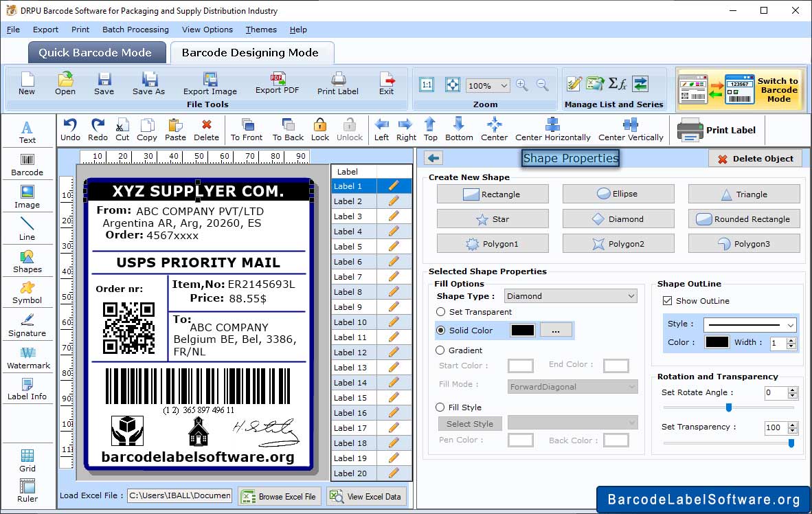Click Browse Excel File button
Viewport: 812px width, 514px height.
pyautogui.click(x=280, y=496)
